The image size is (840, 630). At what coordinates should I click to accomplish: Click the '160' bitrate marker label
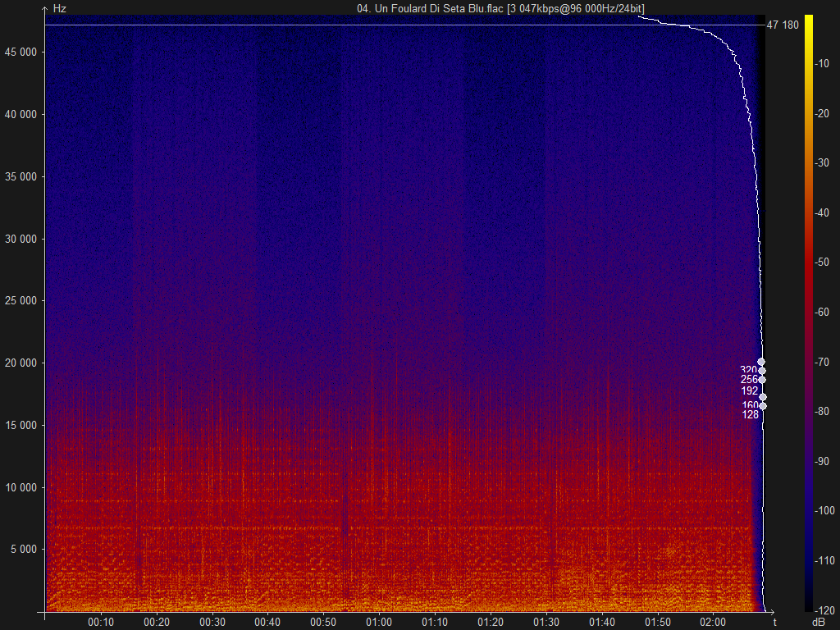(750, 405)
